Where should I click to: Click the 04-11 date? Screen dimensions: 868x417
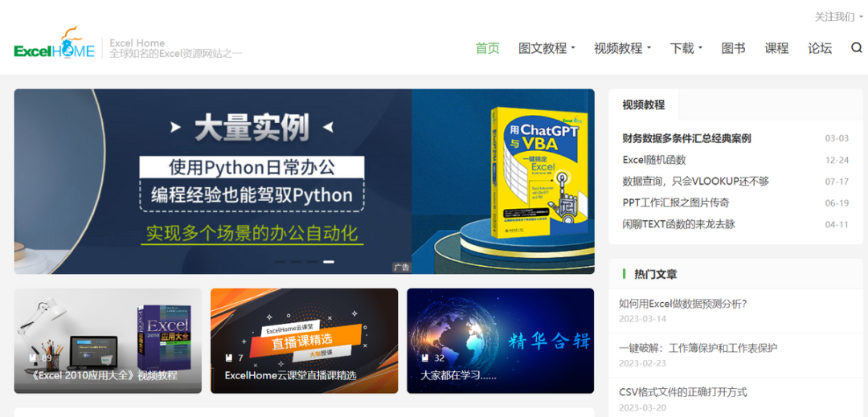coord(837,225)
